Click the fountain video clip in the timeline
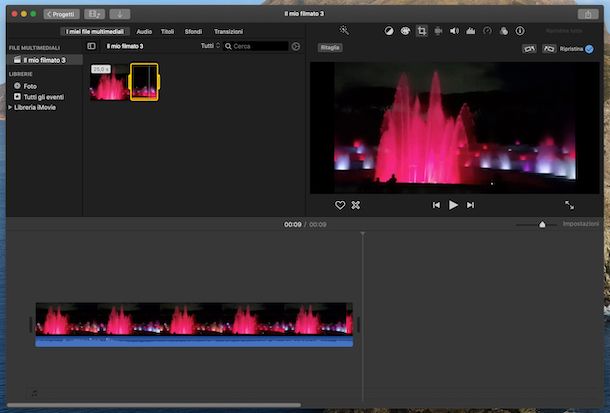The width and height of the screenshot is (610, 413). tap(194, 319)
